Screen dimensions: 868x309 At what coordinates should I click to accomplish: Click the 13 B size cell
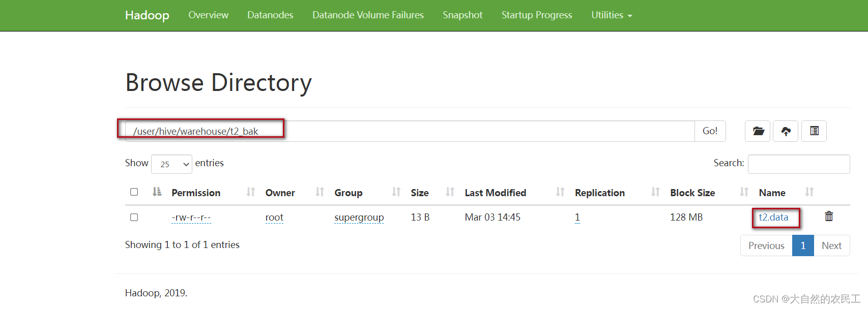pos(420,217)
